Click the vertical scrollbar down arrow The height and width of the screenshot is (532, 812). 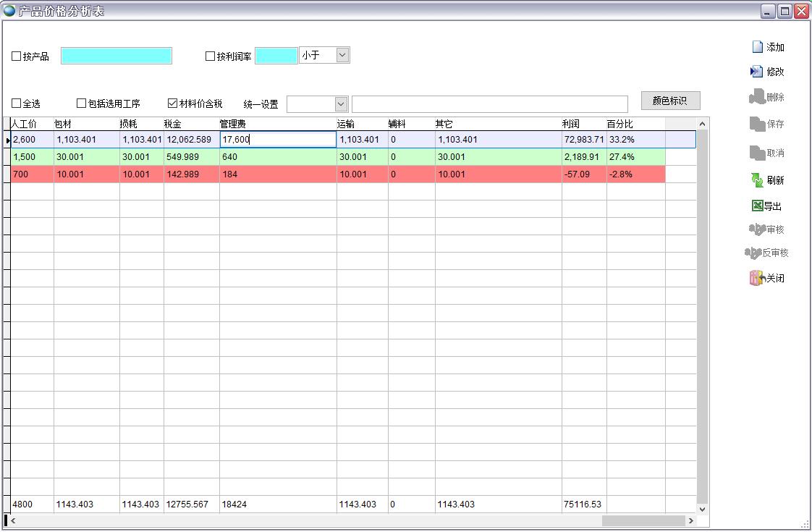(x=702, y=509)
